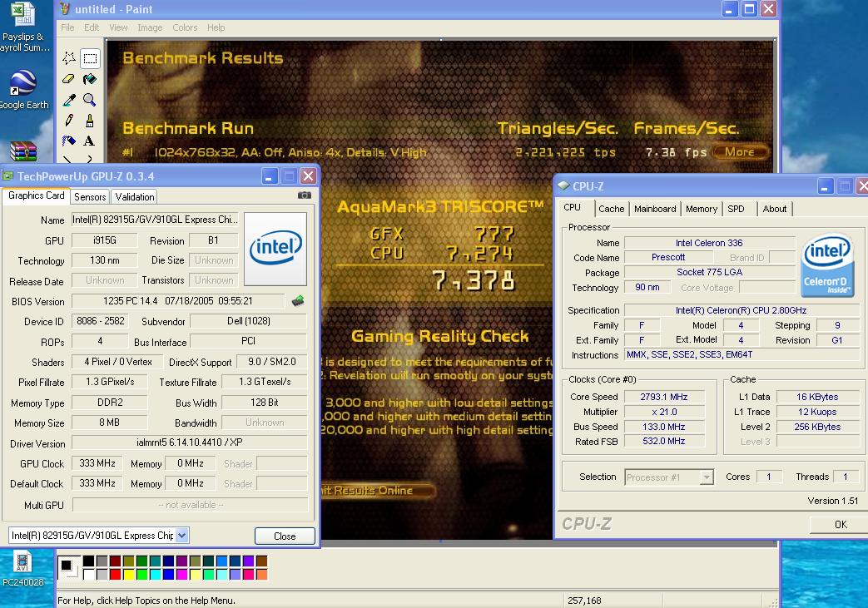Click the Close button in GPU-Z

285,536
